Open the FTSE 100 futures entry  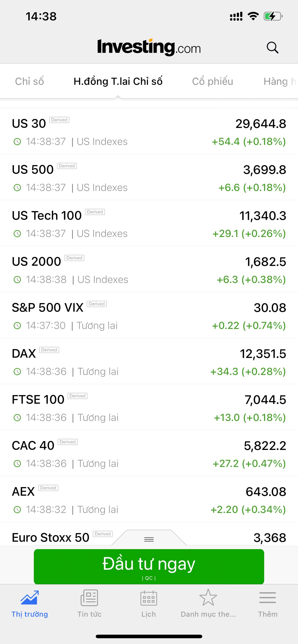point(149,407)
